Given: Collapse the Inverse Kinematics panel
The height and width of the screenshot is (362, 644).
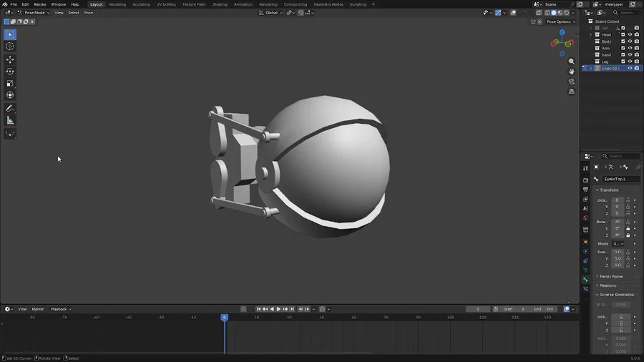Looking at the screenshot, I should coord(616,295).
